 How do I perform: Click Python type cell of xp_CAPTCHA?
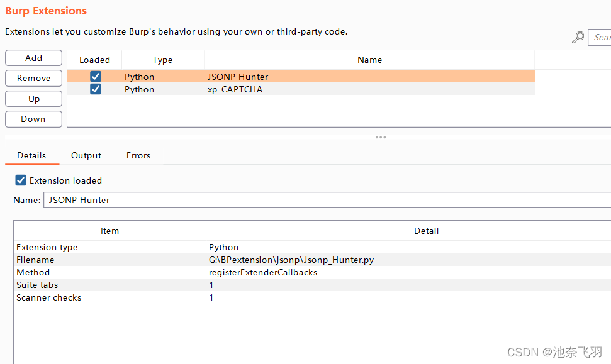pyautogui.click(x=140, y=89)
